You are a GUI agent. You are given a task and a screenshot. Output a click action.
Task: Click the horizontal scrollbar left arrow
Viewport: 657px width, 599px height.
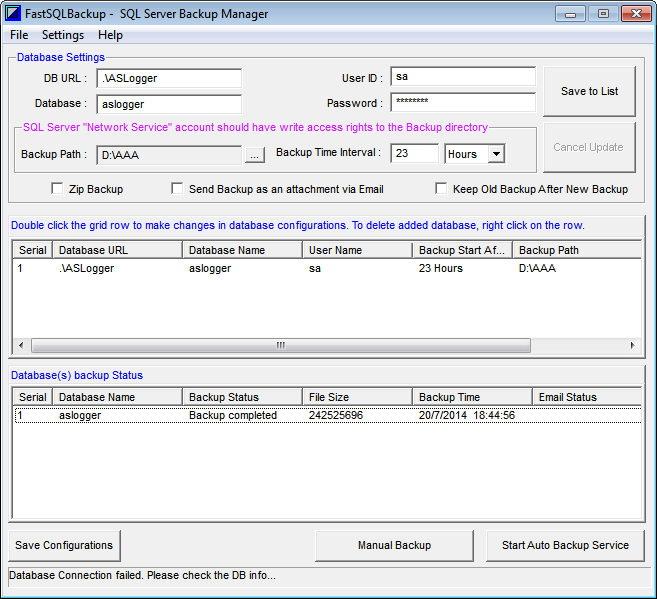click(x=21, y=345)
